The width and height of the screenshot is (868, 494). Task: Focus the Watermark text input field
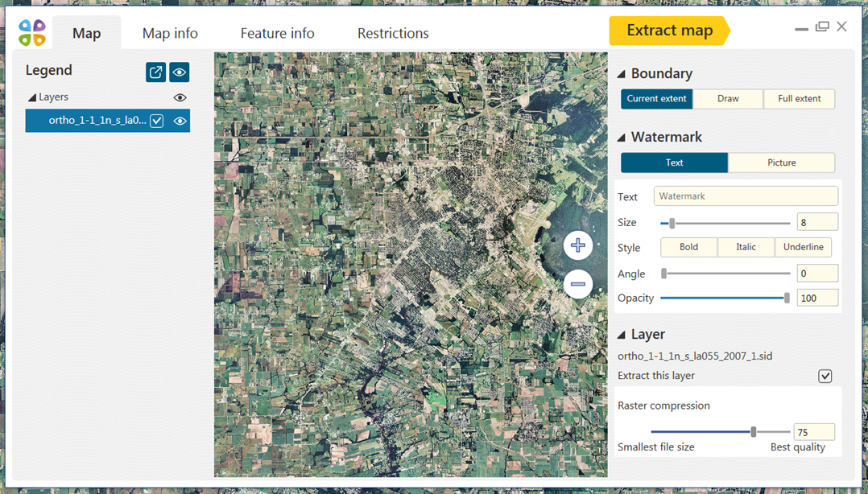click(x=746, y=196)
